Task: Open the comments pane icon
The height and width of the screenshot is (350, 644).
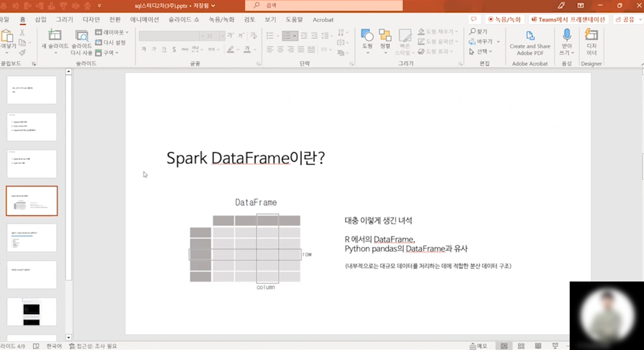Action: [473, 19]
